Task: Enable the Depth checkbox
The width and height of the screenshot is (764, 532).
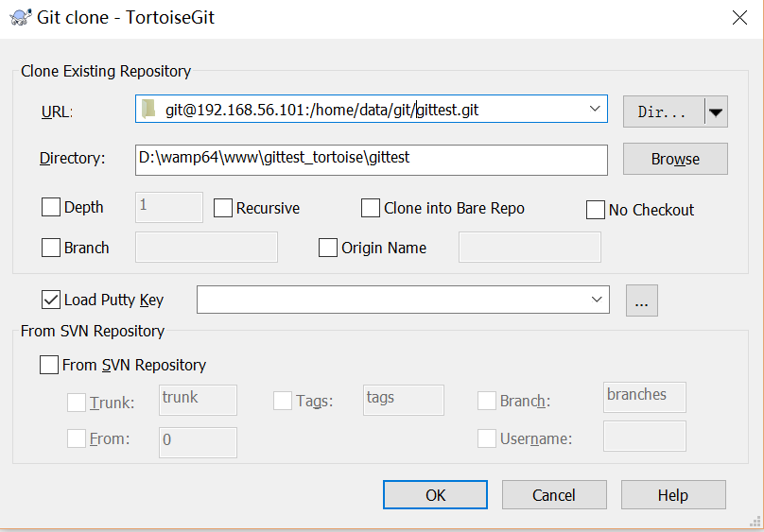Action: (51, 207)
